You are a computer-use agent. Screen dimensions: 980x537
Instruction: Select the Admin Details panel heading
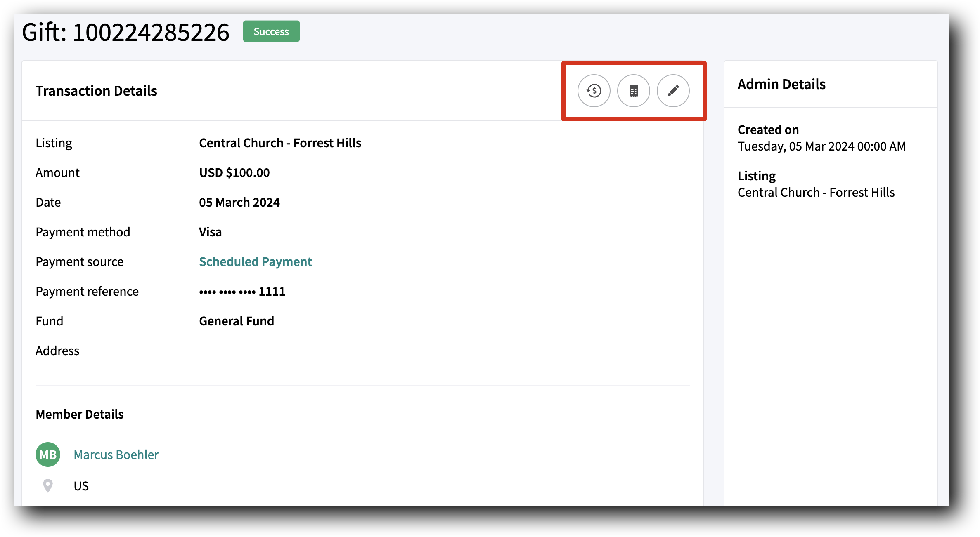781,84
